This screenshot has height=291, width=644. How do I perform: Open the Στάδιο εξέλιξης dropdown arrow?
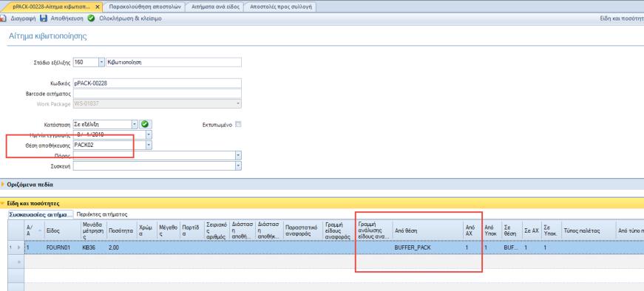tap(101, 62)
